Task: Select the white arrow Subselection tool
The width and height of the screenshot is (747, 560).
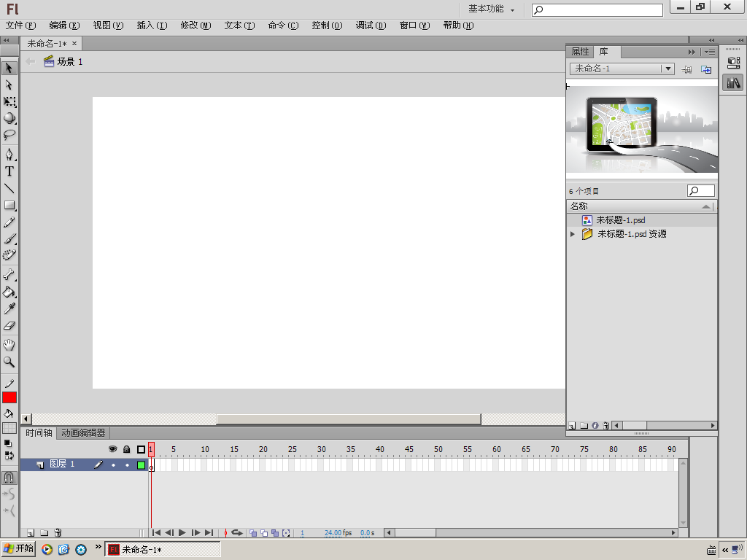Action: point(9,85)
